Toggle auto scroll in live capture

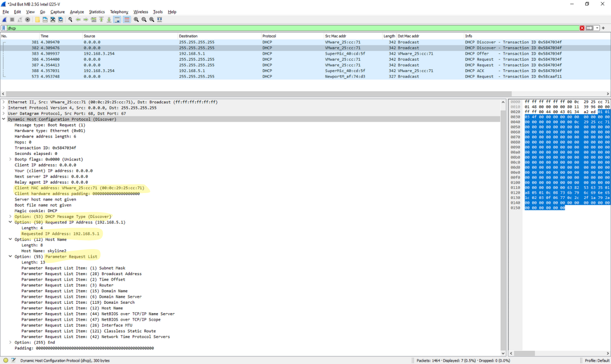117,20
